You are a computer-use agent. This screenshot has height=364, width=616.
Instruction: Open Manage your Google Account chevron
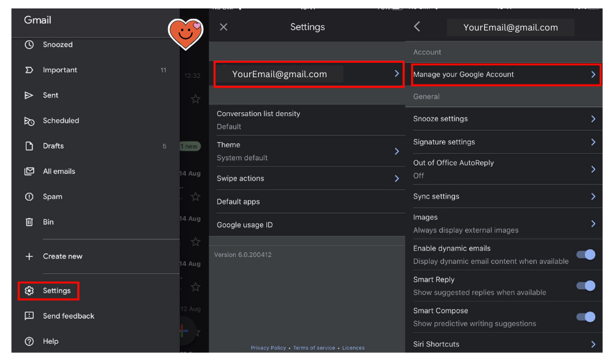click(593, 75)
